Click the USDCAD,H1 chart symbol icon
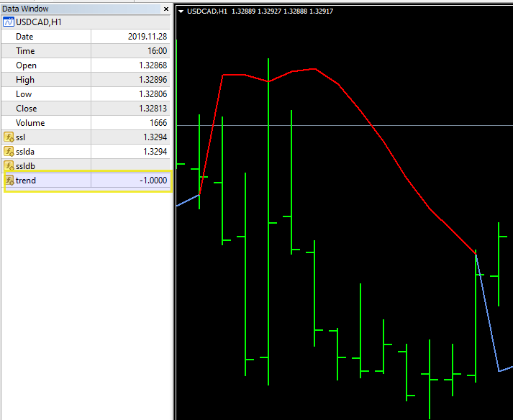 pyautogui.click(x=9, y=22)
